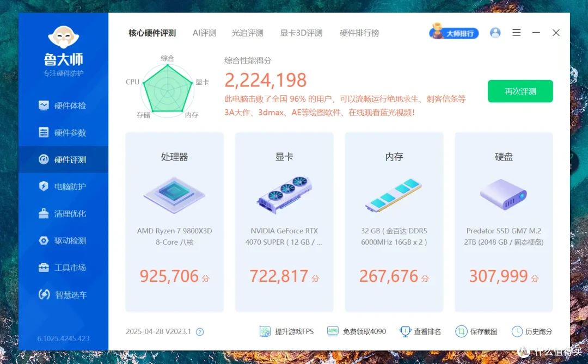The image size is (588, 364).
Task: Click Predator SSD GM7 M.2 description
Action: (504, 237)
